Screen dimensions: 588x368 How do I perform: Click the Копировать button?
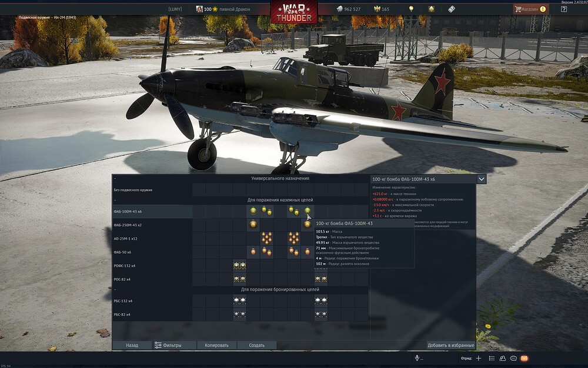pyautogui.click(x=216, y=345)
